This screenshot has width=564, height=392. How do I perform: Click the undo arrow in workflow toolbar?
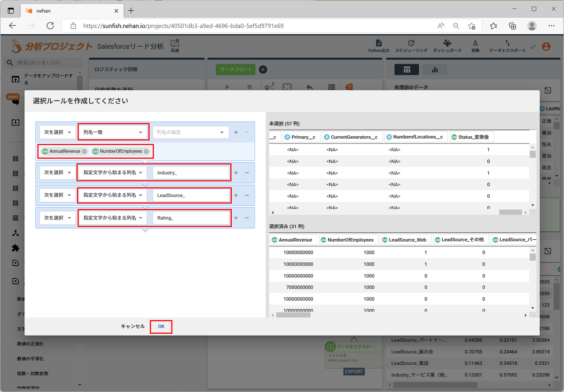[x=309, y=87]
